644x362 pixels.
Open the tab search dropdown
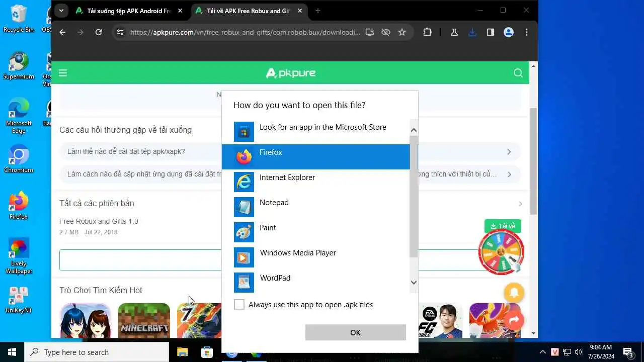61,10
